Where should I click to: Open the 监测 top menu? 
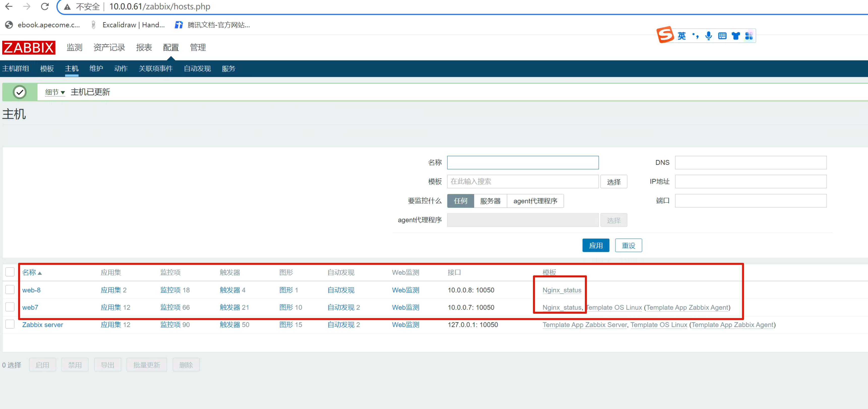click(x=74, y=47)
